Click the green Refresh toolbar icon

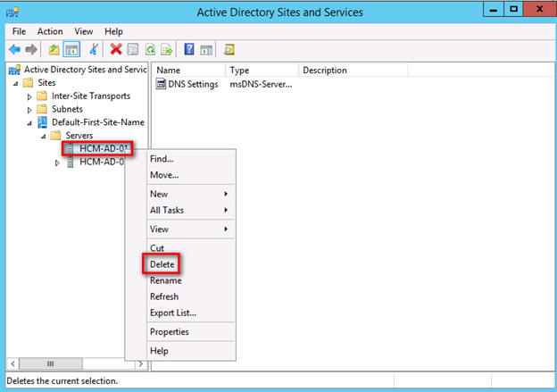(x=149, y=49)
